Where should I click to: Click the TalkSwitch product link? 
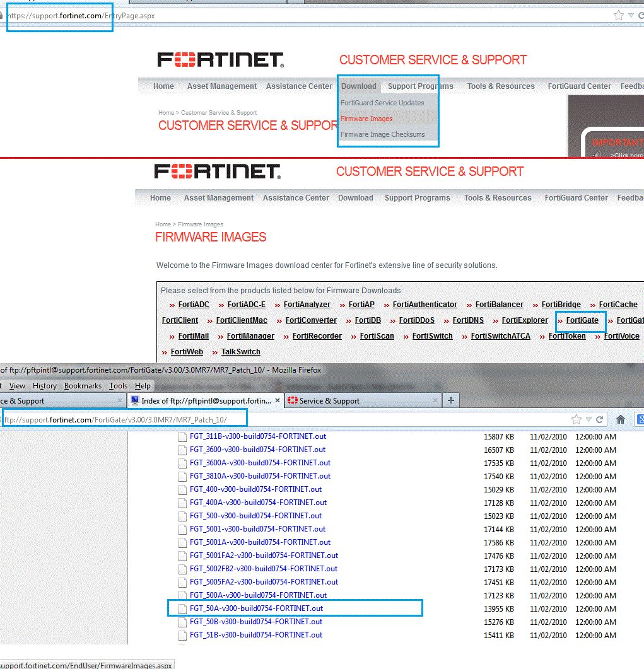click(241, 352)
